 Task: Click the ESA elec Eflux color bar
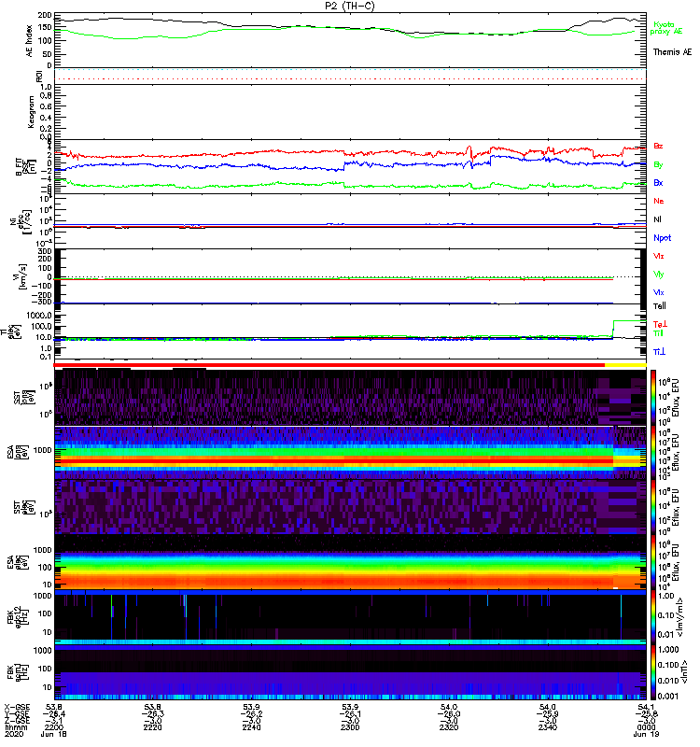pos(653,562)
